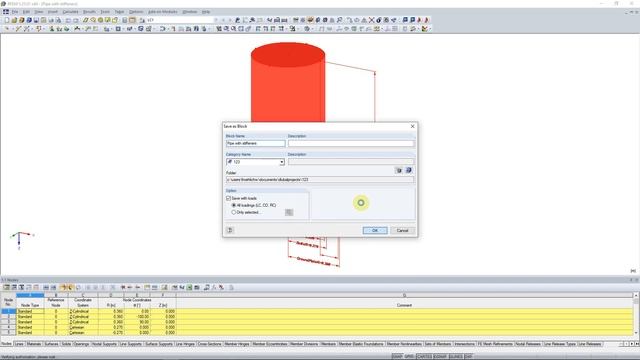Click OK in the Save as Block dialog
Screen dimensions: 640x360
click(x=375, y=231)
